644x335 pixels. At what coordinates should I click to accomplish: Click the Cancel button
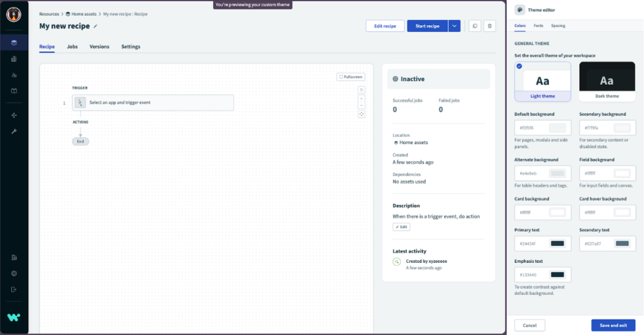(x=530, y=325)
